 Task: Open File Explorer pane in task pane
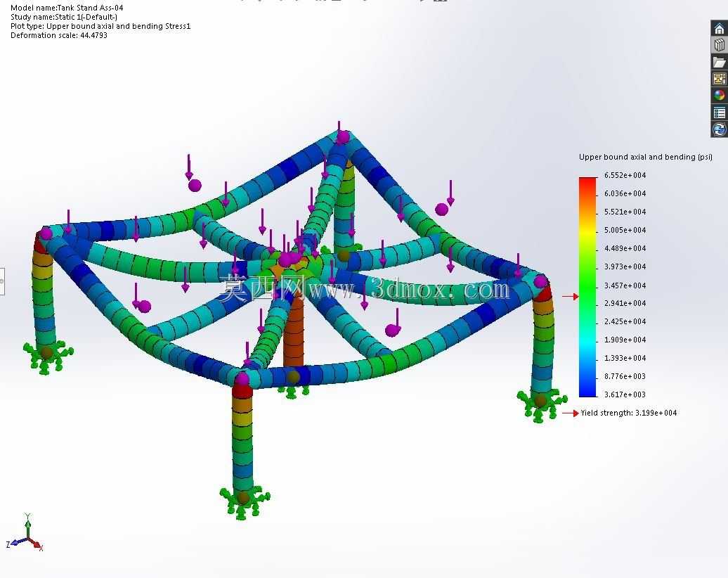(x=719, y=62)
